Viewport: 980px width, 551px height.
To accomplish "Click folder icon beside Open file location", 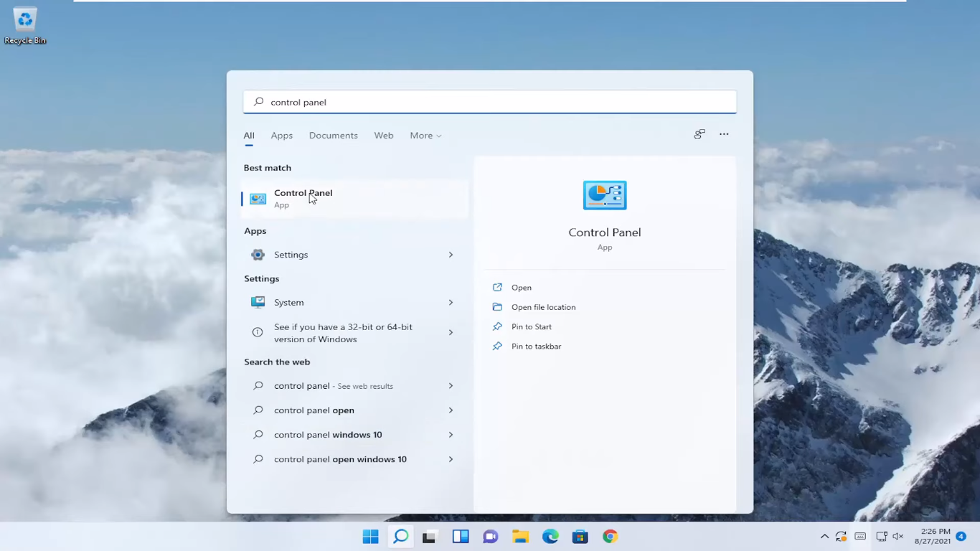I will pos(497,307).
